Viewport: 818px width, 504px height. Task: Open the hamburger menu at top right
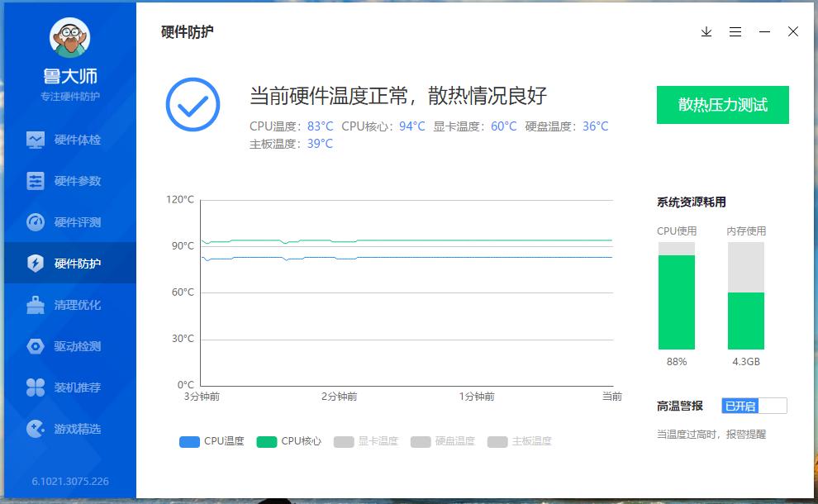click(735, 31)
